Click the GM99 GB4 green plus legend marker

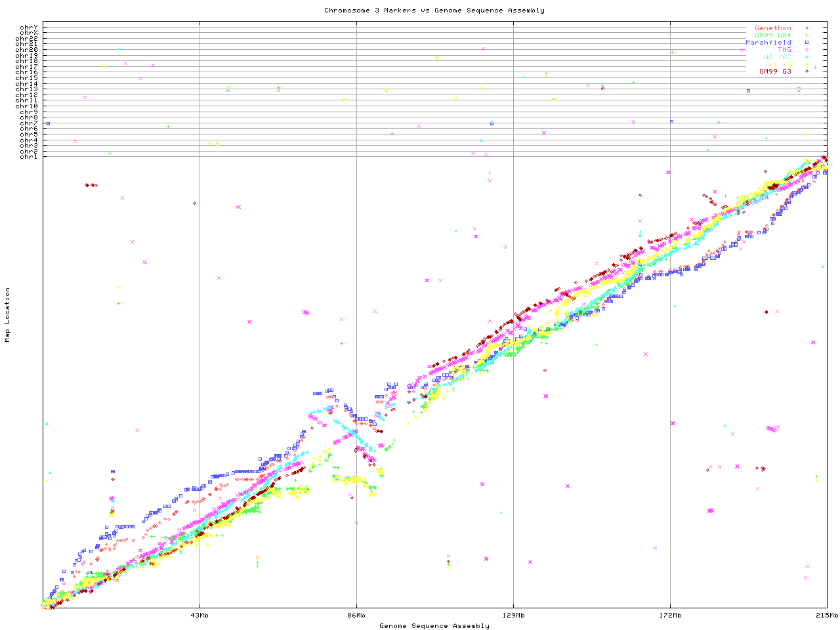[807, 35]
